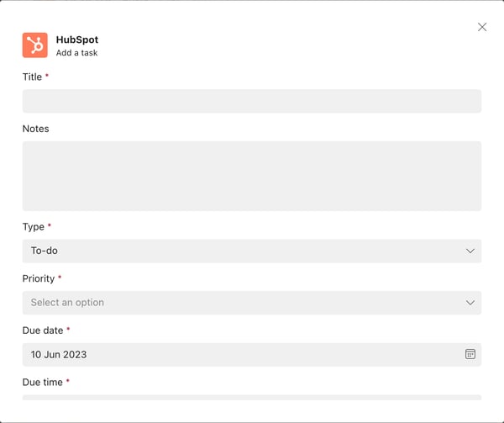The width and height of the screenshot is (504, 423).
Task: Focus the Notes text area
Action: [x=252, y=176]
